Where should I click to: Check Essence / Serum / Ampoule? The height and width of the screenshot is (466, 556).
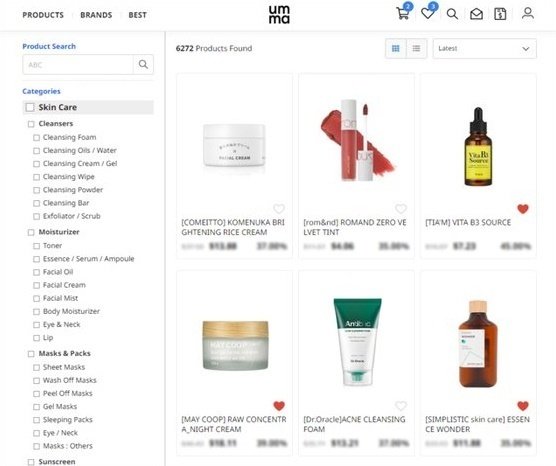point(36,259)
